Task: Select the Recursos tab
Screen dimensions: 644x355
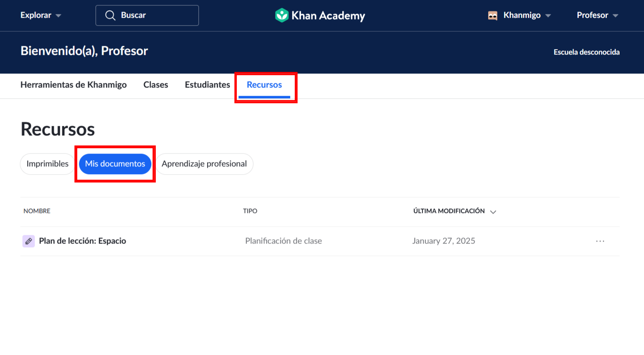Action: (265, 85)
